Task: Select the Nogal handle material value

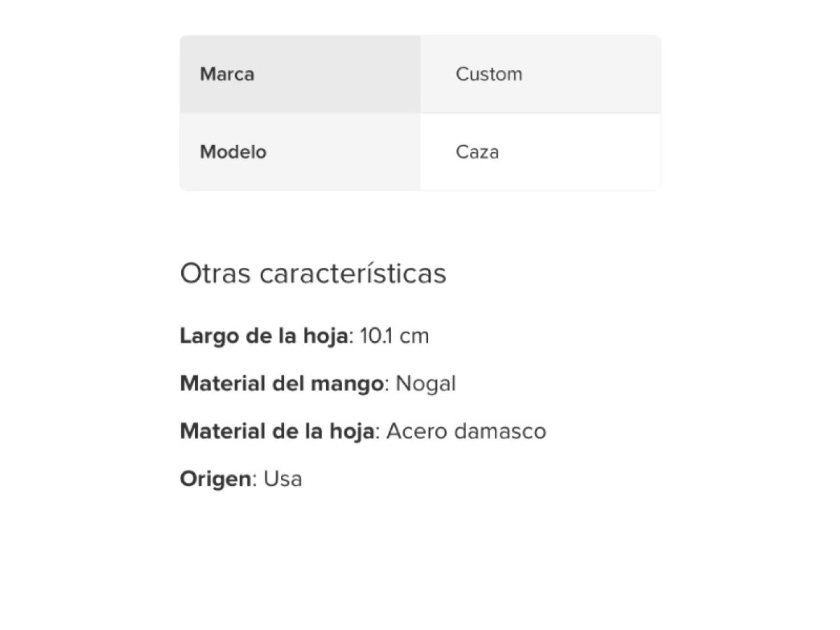Action: click(x=426, y=384)
